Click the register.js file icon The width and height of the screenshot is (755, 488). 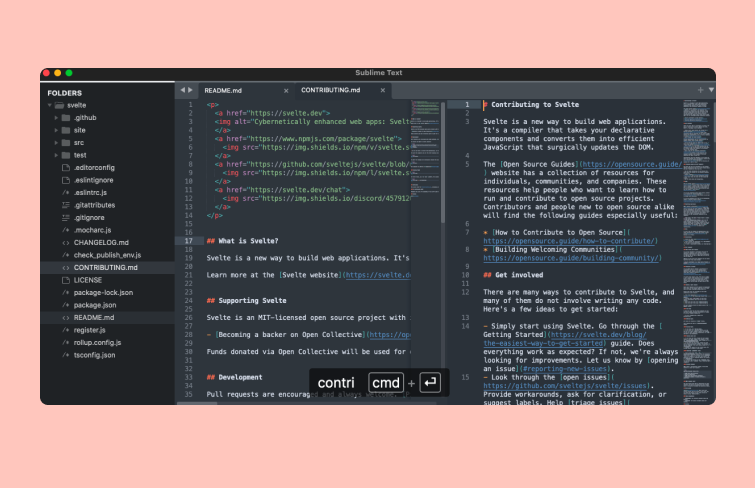(66, 330)
